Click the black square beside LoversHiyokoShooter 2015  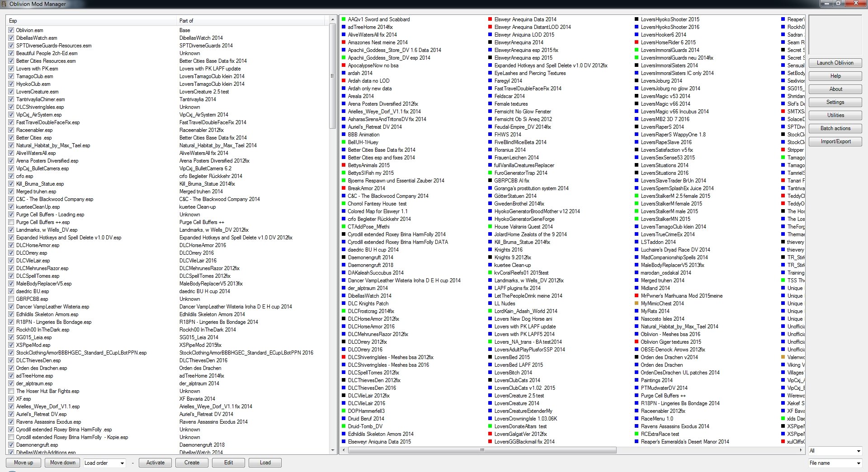(637, 19)
